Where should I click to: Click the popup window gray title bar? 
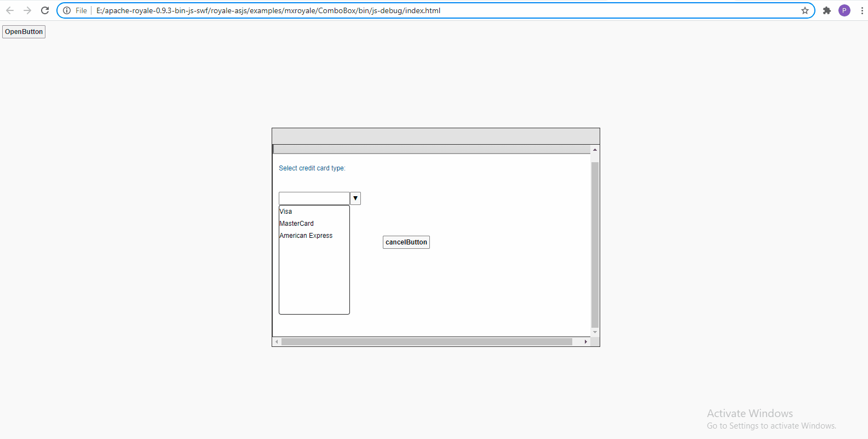tap(436, 136)
